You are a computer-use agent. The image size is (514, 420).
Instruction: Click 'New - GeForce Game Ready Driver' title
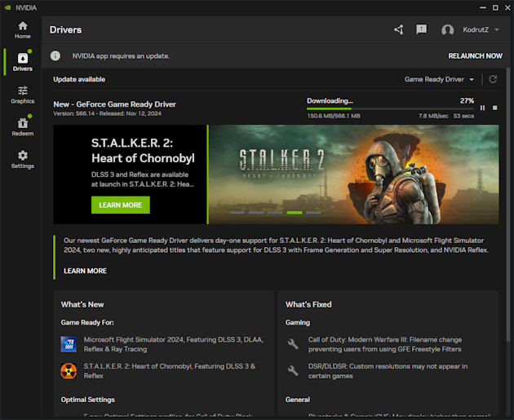[x=115, y=104]
